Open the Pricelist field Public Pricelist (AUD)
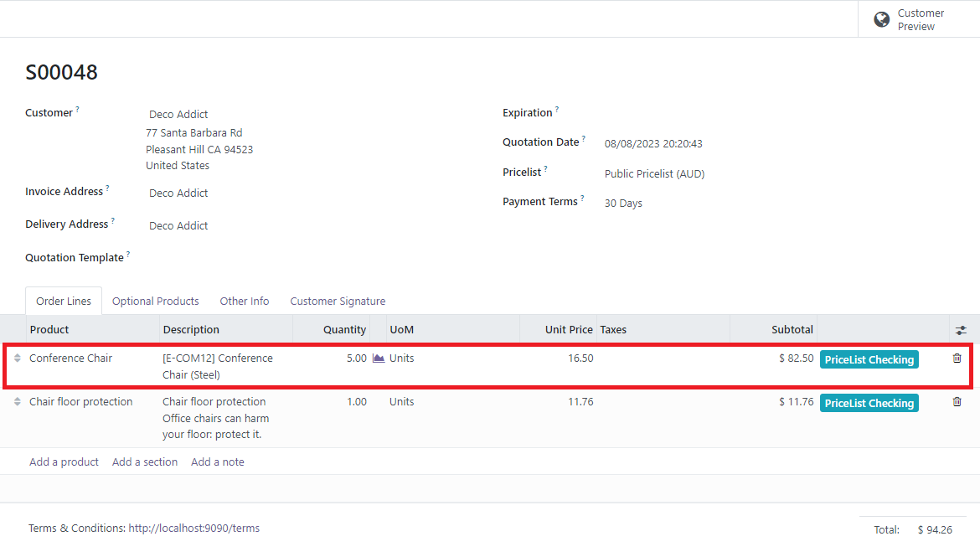The height and width of the screenshot is (557, 980). click(x=654, y=174)
